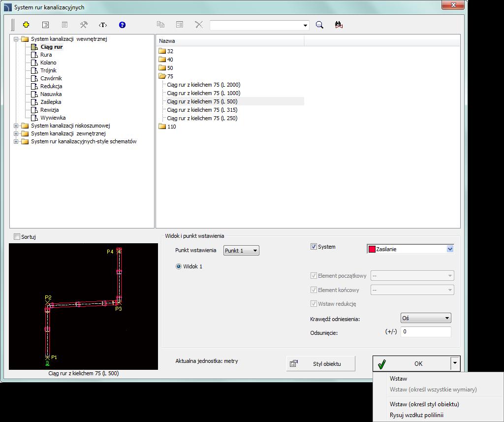This screenshot has width=504, height=422.
Task: Select Kolano item in the tree
Action: 48,63
